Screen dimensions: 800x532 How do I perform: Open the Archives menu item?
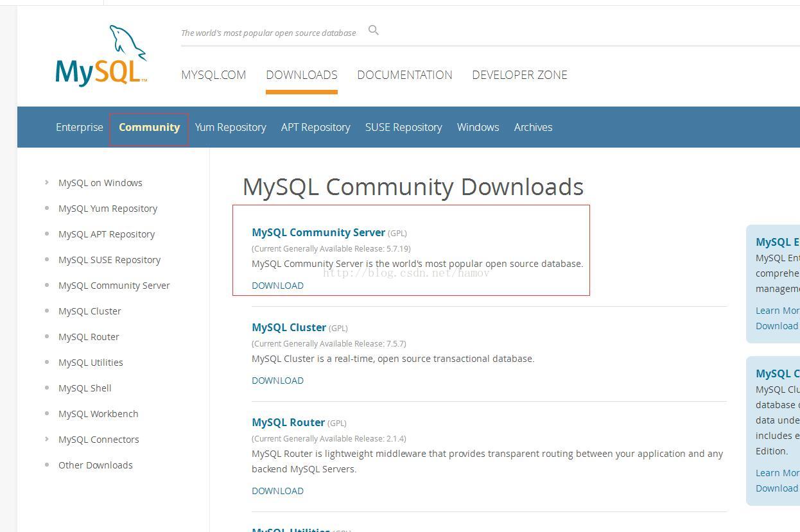click(533, 127)
